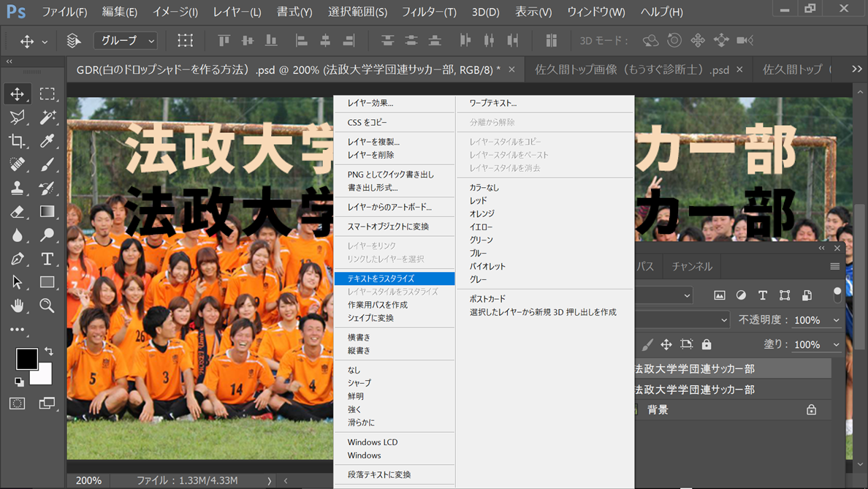The image size is (868, 489).
Task: Switch to the チャンネル tab
Action: 692,266
